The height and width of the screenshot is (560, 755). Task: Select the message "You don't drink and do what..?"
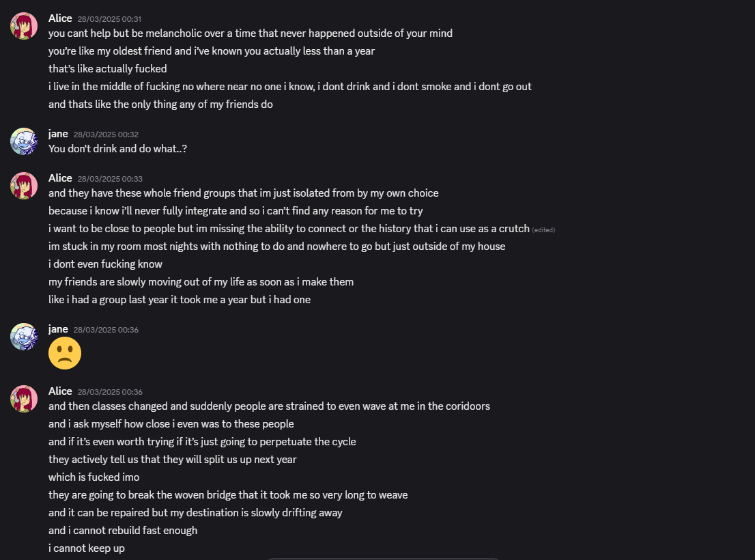coord(117,149)
